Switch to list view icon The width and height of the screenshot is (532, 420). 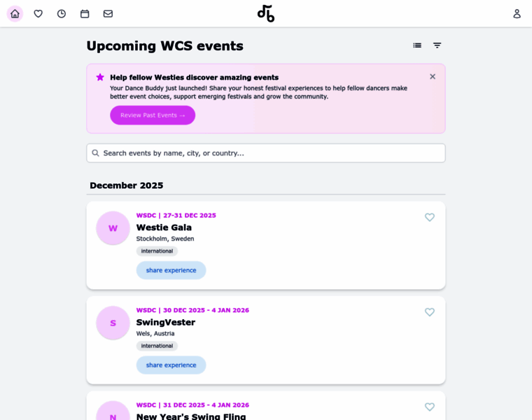pos(417,45)
